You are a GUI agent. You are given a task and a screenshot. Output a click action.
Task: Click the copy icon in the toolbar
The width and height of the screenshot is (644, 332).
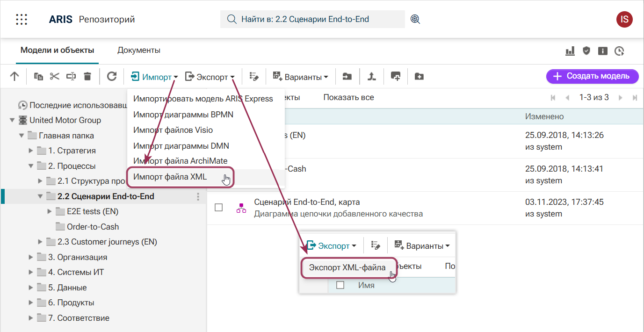click(38, 76)
